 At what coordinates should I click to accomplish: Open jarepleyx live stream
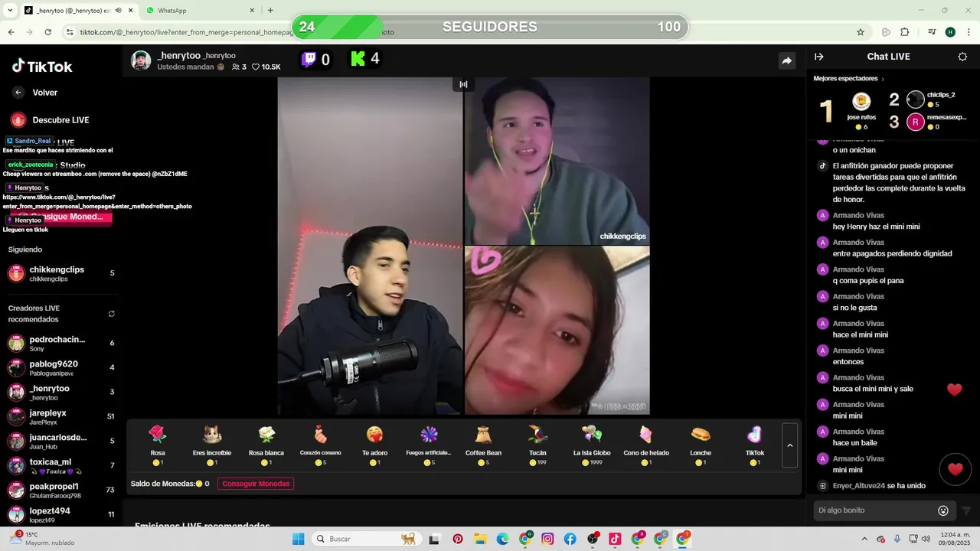coord(60,416)
